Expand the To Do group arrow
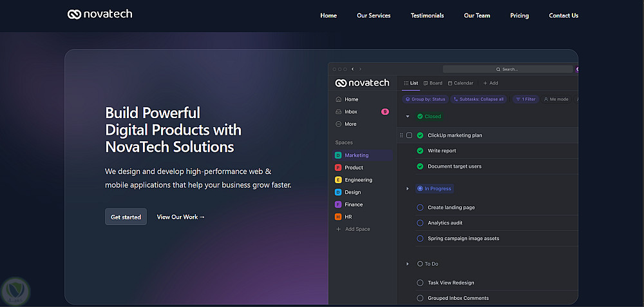Viewport: 644px width, 307px height. pyautogui.click(x=408, y=264)
